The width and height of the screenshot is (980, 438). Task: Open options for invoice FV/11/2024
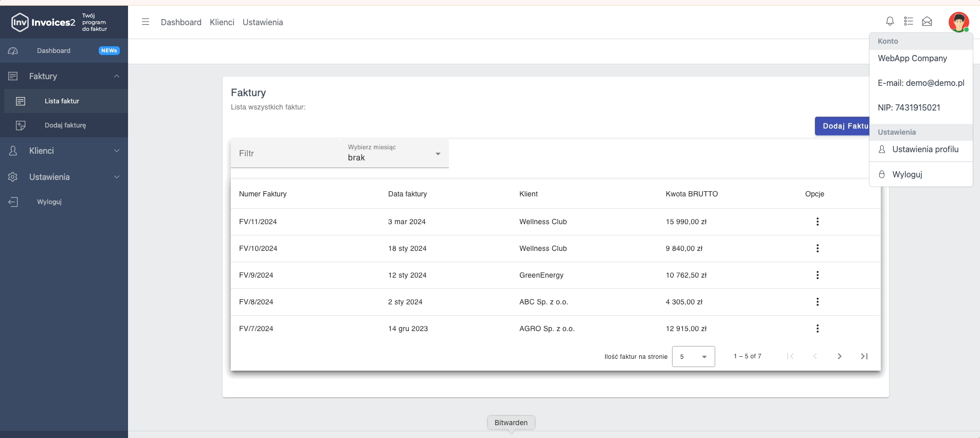click(818, 222)
